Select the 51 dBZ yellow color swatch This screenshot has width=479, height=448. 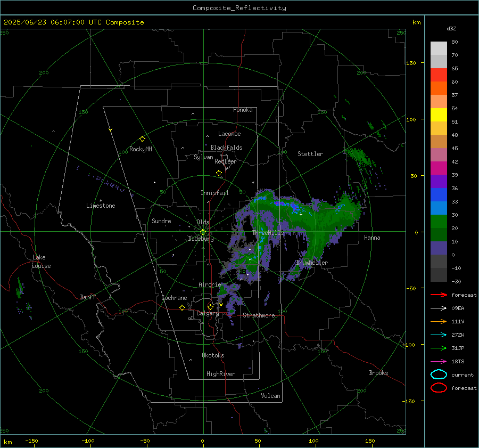tap(439, 115)
